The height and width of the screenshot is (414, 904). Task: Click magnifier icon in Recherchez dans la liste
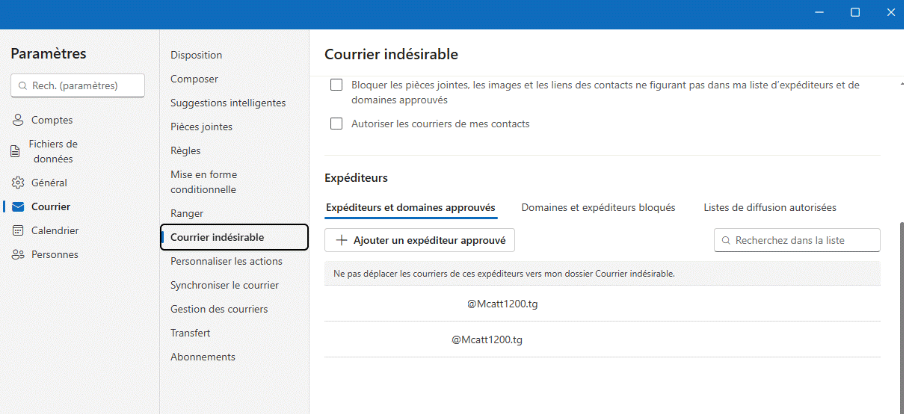click(726, 240)
